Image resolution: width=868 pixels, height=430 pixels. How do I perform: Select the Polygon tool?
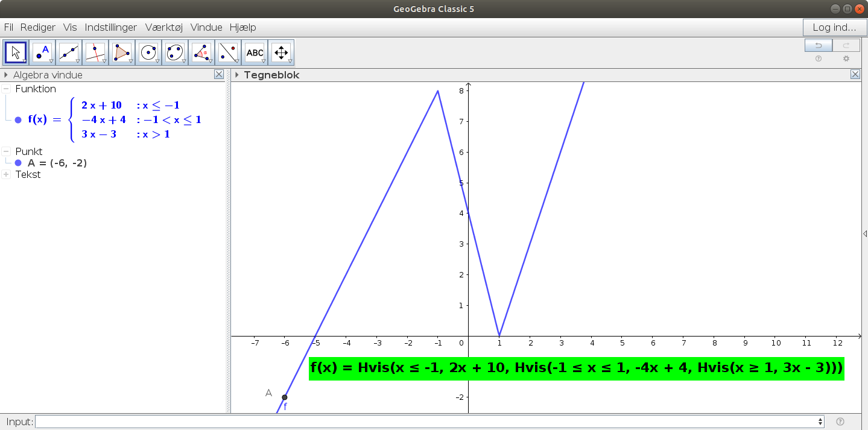tap(122, 52)
